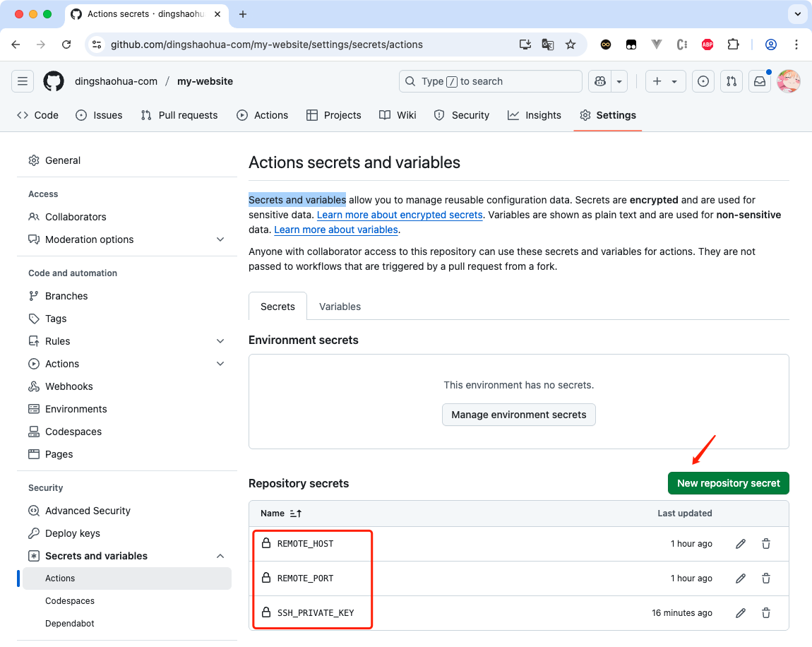Screen dimensions: 812x647
Task: Open the Pull requests tab
Action: tap(179, 115)
